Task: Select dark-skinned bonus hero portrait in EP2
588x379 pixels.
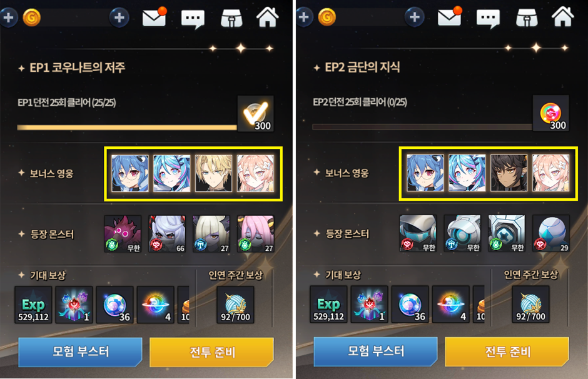Action: pos(509,173)
